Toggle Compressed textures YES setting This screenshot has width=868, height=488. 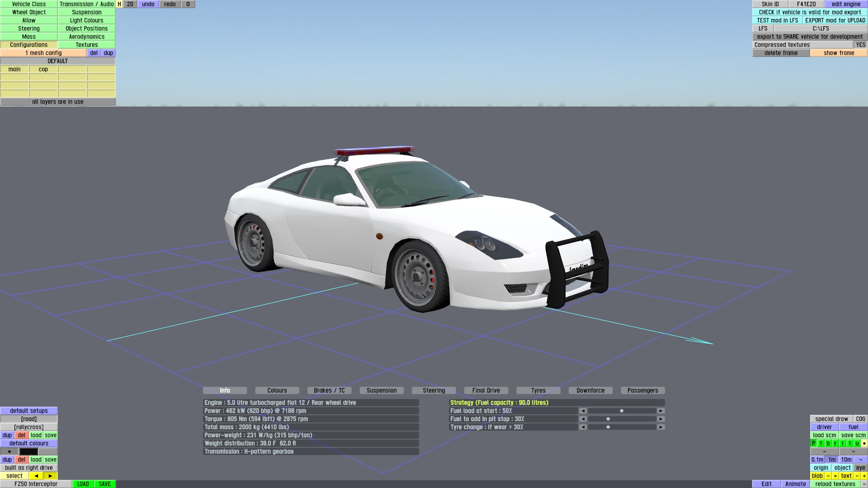pyautogui.click(x=860, y=45)
